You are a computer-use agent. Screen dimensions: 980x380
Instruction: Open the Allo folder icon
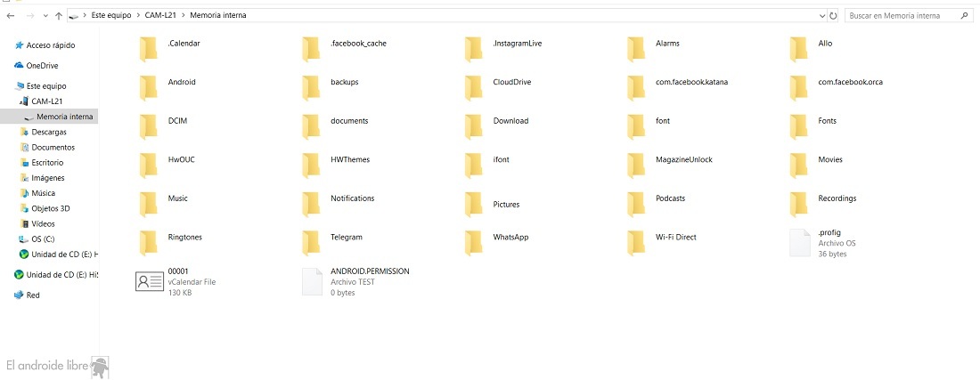[x=799, y=49]
